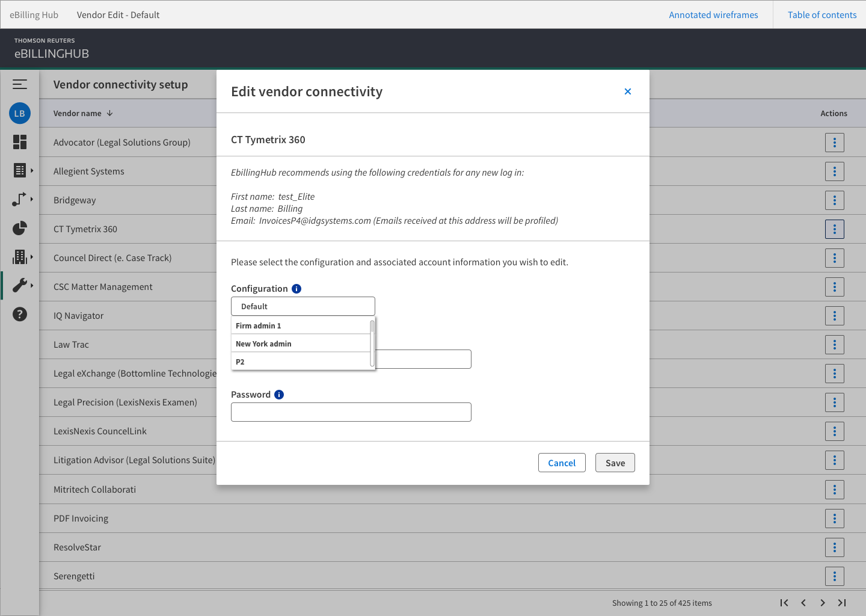The width and height of the screenshot is (866, 616).
Task: Click the dropdown list scrollbar
Action: [372, 343]
